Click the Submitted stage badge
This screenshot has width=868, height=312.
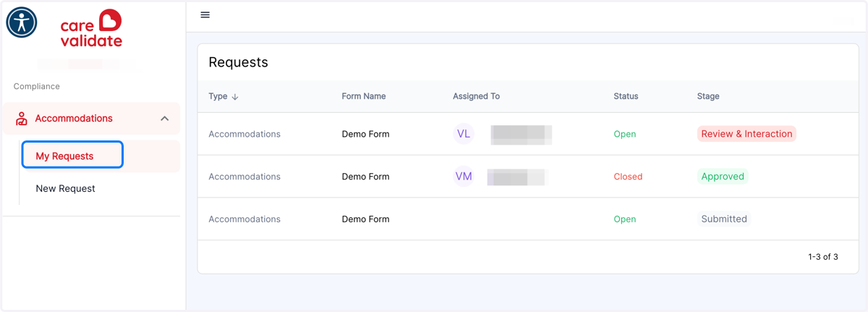click(x=724, y=219)
